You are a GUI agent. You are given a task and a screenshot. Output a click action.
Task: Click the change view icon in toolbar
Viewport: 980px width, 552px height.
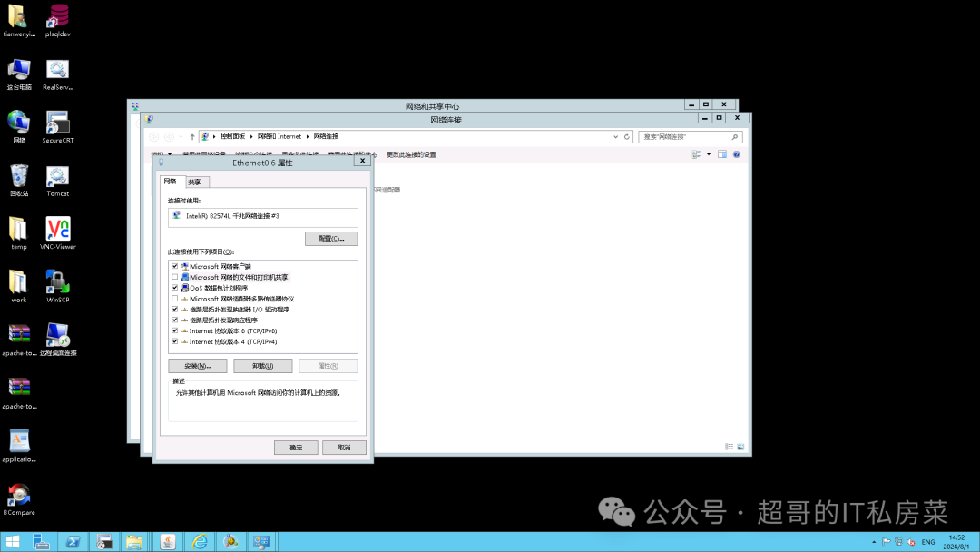(696, 154)
